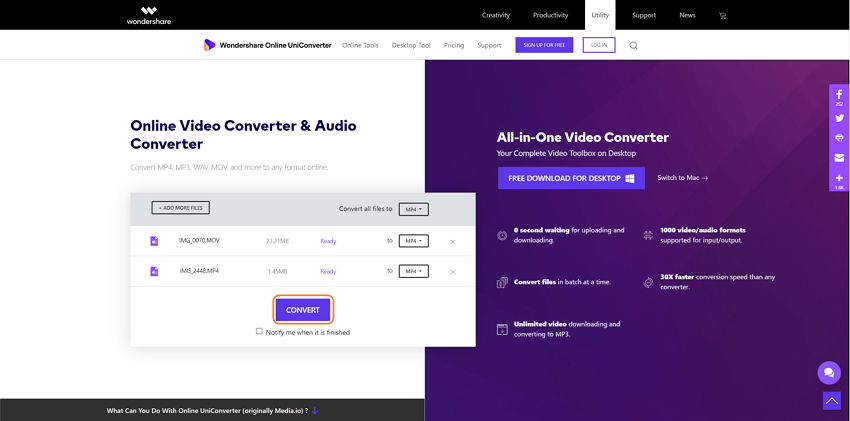This screenshot has height=421, width=850.
Task: Open Convert all files to format dropdown
Action: [412, 209]
